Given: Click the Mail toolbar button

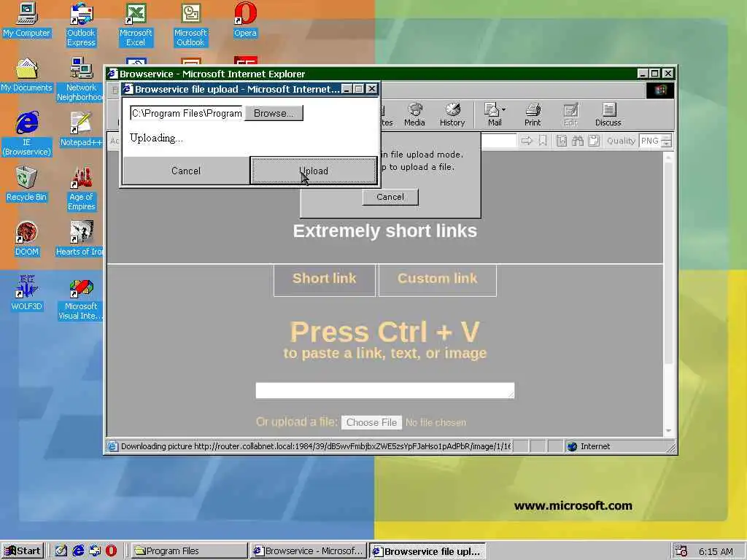Looking at the screenshot, I should coord(494,114).
